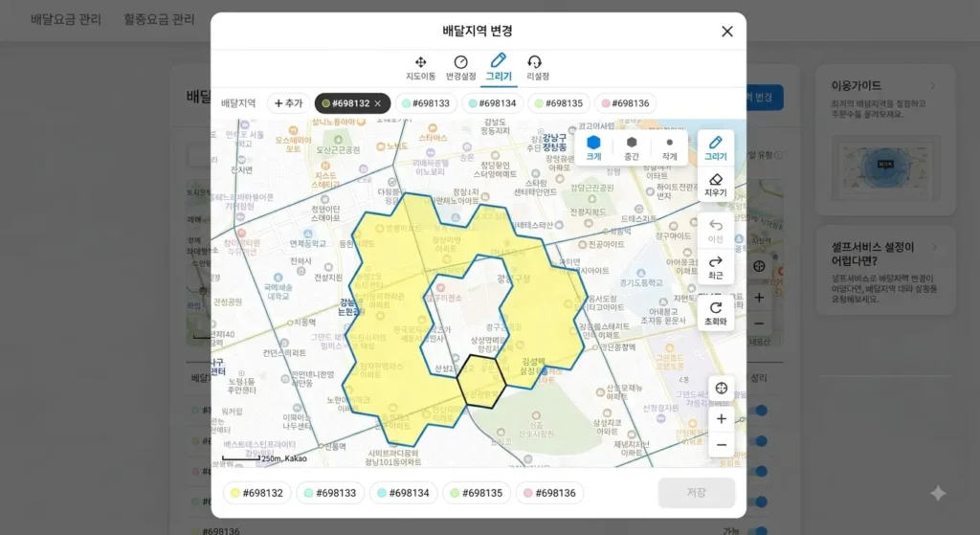Choose the 작게 small hexagon brush
Screen dimensions: 980x535
click(x=669, y=148)
